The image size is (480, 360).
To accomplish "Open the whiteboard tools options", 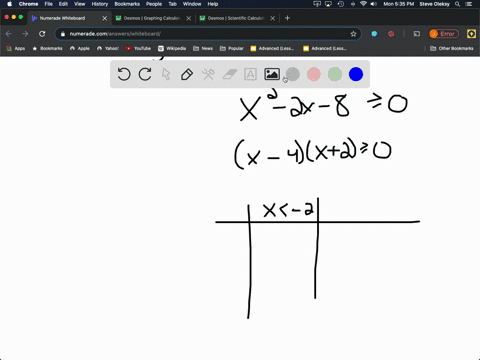I will [x=208, y=74].
